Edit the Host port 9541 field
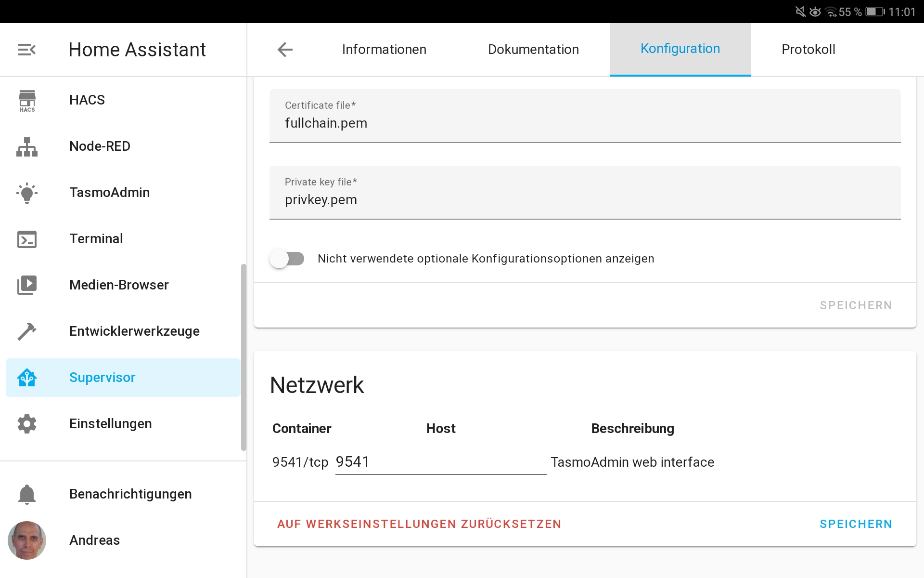The height and width of the screenshot is (578, 924). pos(439,461)
